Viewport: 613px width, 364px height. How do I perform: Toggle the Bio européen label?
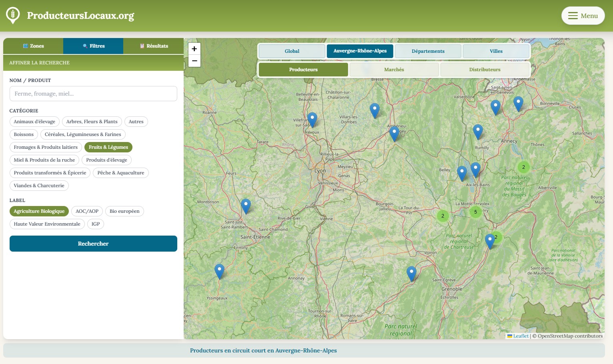pos(124,211)
